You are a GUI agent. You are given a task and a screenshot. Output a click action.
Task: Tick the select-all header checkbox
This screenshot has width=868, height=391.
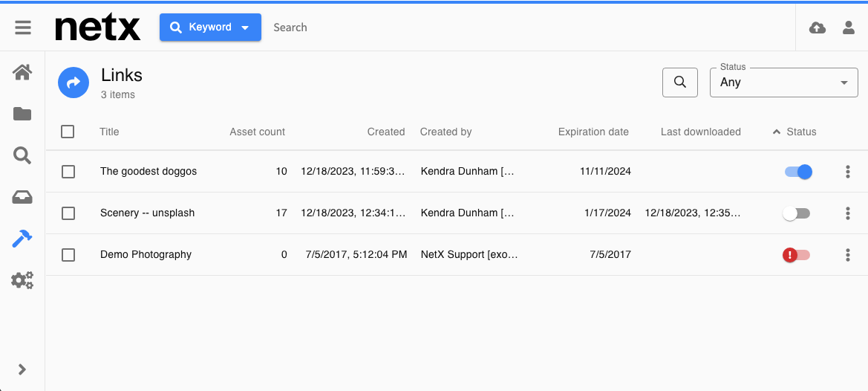[x=68, y=132]
